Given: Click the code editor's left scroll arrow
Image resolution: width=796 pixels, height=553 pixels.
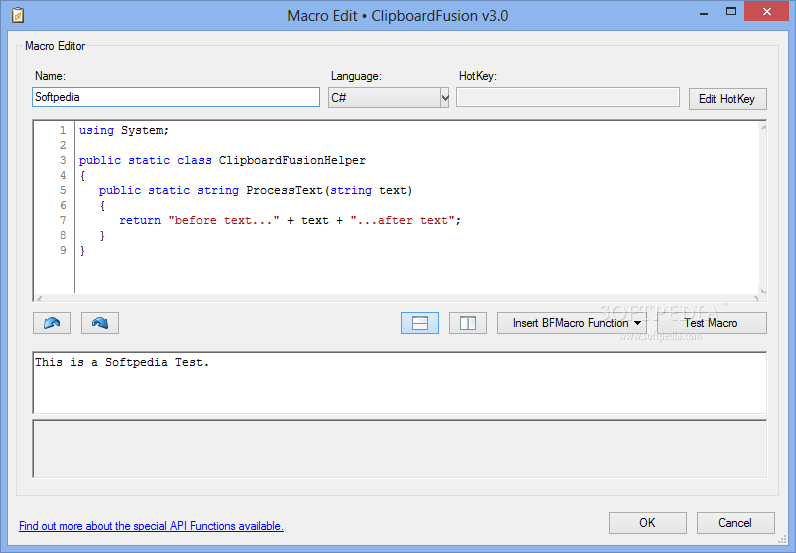Looking at the screenshot, I should coord(40,299).
